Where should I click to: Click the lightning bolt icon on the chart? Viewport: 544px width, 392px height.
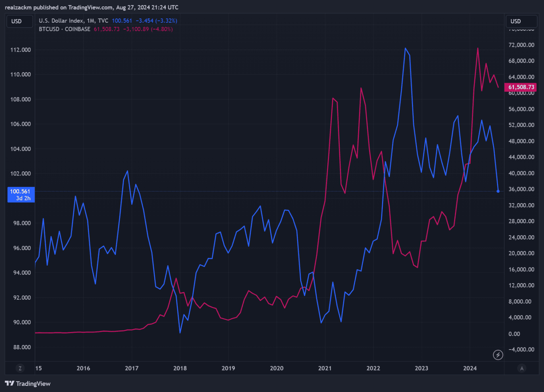[x=498, y=354]
